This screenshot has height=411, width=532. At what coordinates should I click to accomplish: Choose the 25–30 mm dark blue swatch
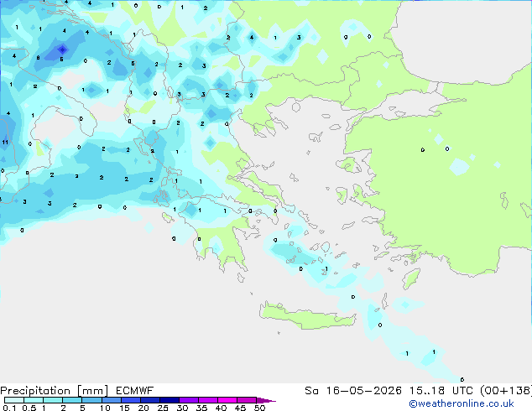(170, 400)
